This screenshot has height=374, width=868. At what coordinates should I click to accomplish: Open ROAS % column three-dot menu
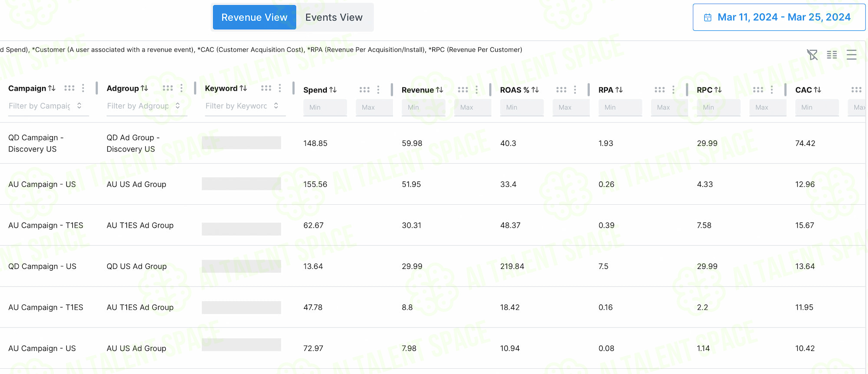point(575,89)
